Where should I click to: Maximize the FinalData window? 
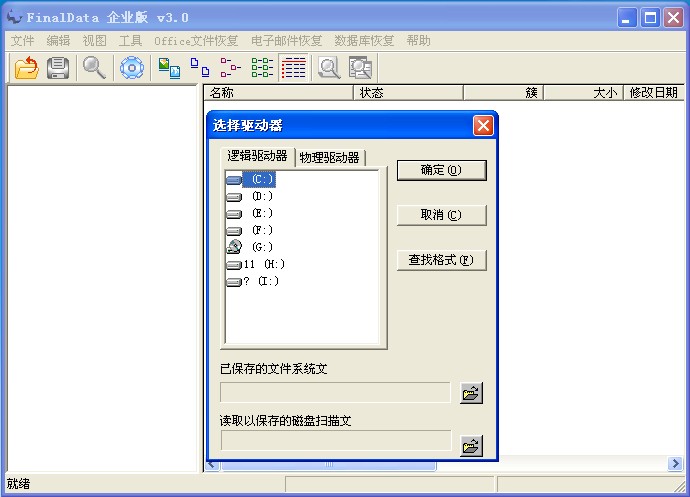(x=650, y=18)
